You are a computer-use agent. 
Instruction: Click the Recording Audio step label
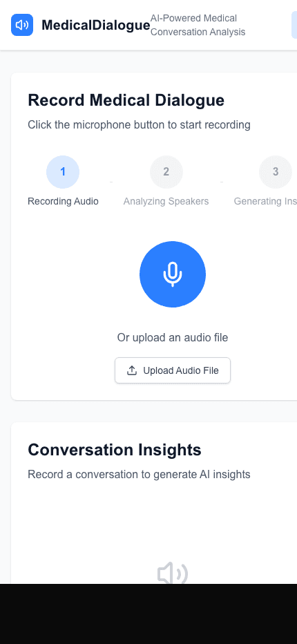click(x=63, y=201)
